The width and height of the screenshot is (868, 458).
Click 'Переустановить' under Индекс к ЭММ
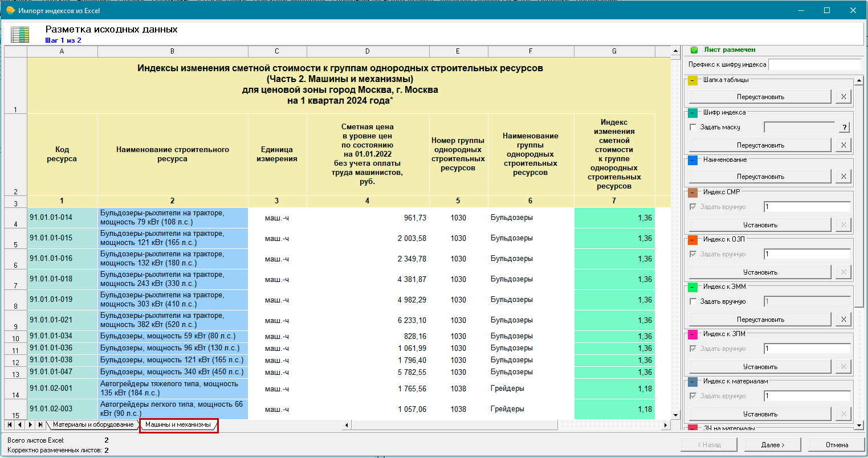760,320
